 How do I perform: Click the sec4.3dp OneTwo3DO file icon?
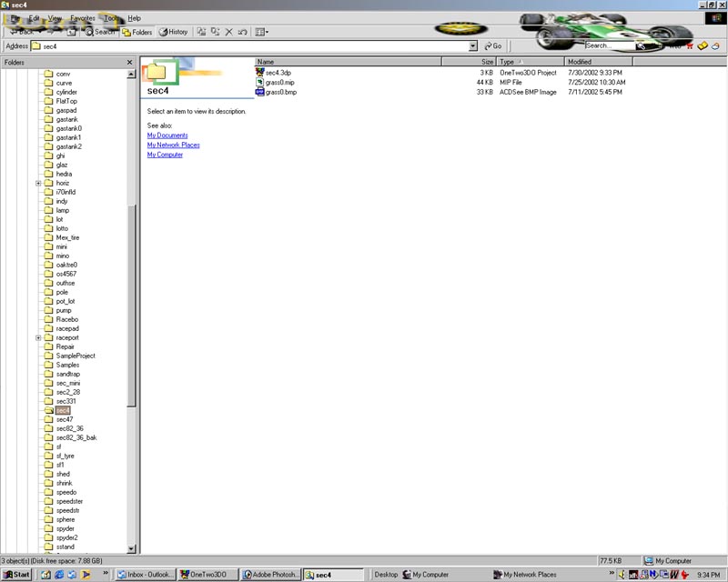pyautogui.click(x=259, y=73)
